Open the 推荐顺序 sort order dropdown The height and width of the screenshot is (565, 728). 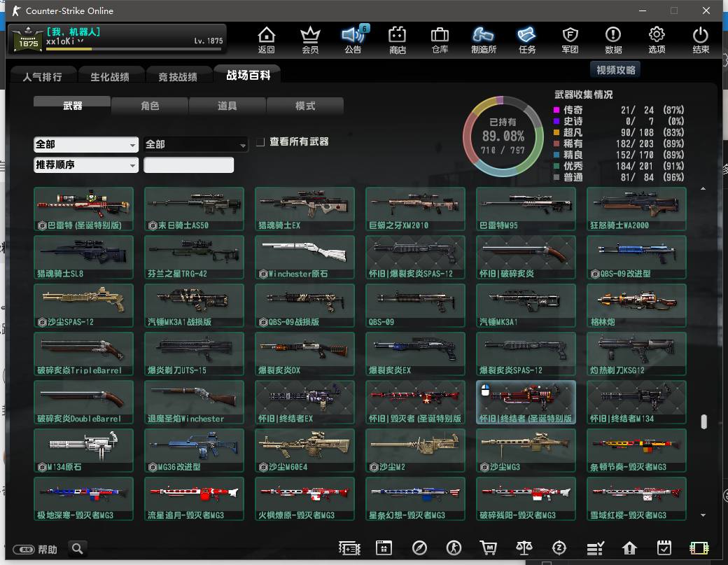point(86,165)
